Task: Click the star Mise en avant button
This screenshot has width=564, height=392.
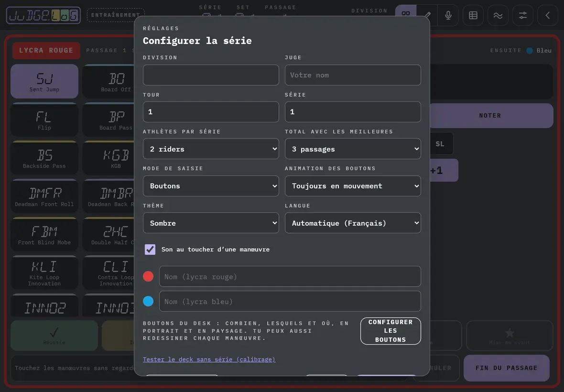Action: [x=510, y=336]
